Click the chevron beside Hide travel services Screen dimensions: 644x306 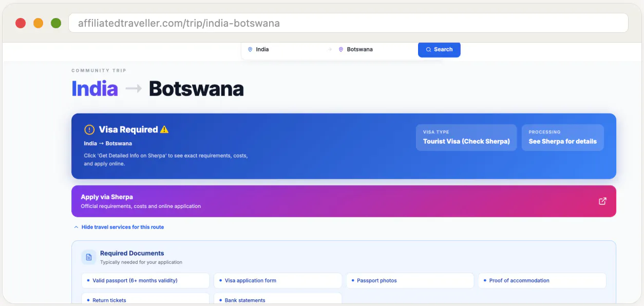pyautogui.click(x=76, y=227)
